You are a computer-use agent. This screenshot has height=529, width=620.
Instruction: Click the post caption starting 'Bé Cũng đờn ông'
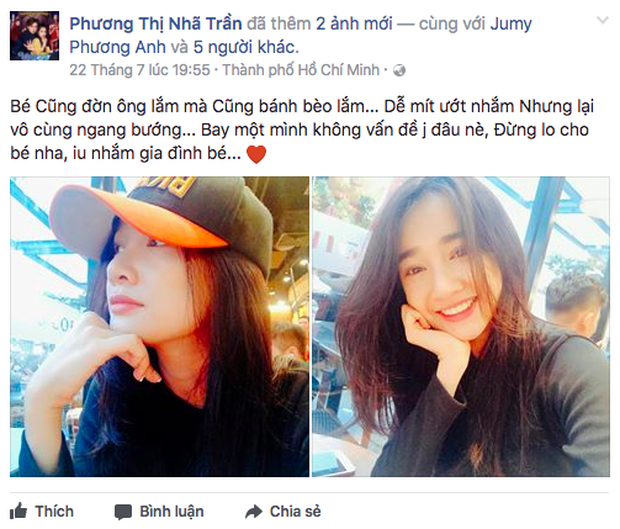click(x=302, y=130)
